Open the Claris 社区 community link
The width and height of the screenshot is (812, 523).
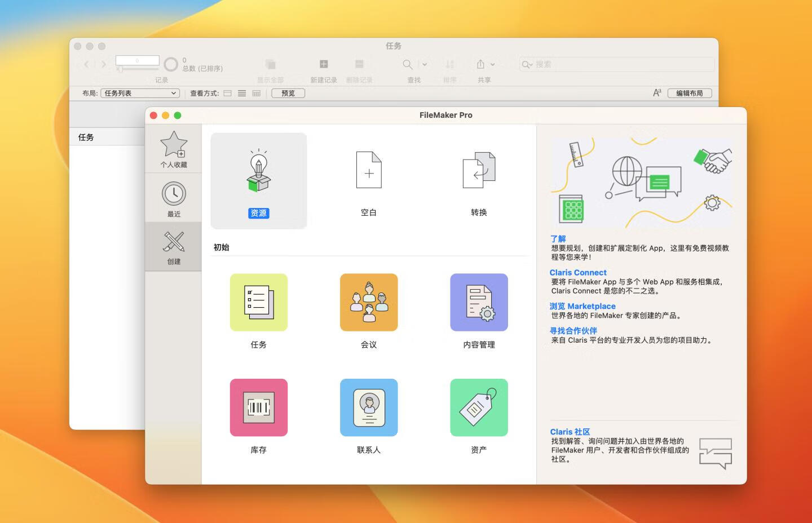tap(570, 432)
